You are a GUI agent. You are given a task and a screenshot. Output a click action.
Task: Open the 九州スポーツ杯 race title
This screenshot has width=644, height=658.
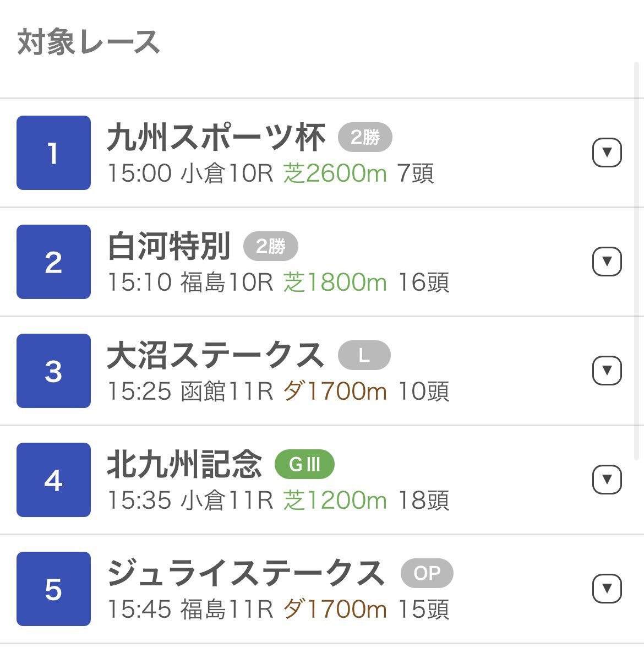216,137
